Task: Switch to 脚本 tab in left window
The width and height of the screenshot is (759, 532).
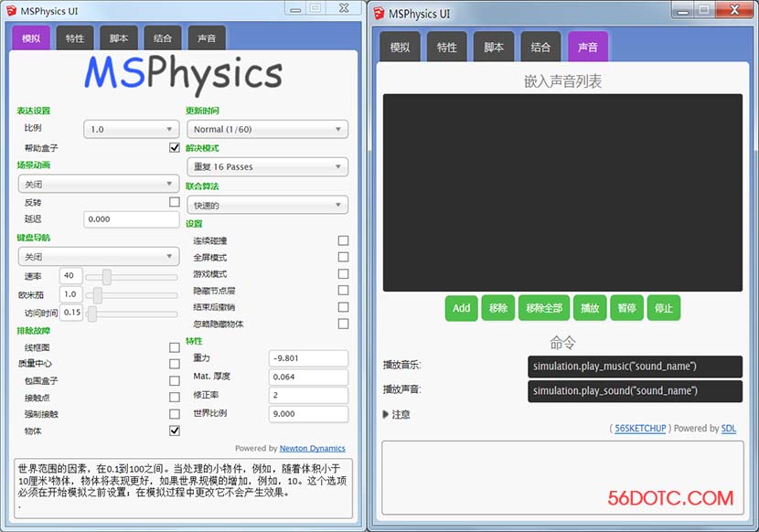Action: (x=119, y=38)
